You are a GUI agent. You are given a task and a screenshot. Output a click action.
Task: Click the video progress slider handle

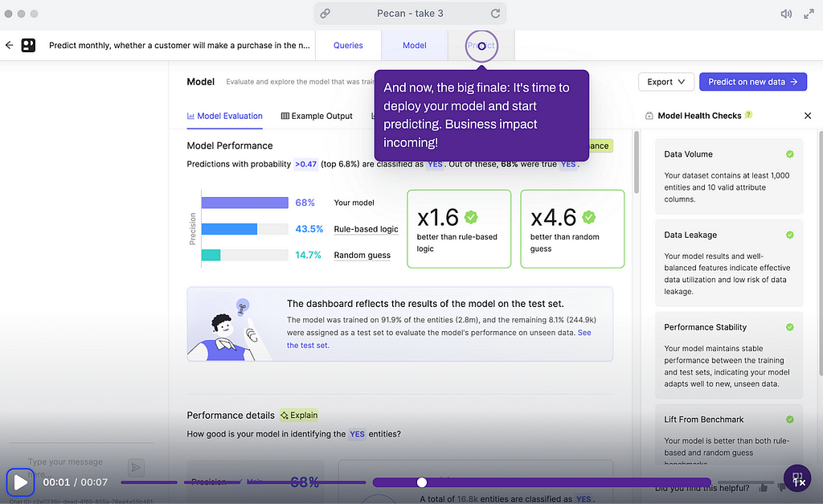pos(421,482)
